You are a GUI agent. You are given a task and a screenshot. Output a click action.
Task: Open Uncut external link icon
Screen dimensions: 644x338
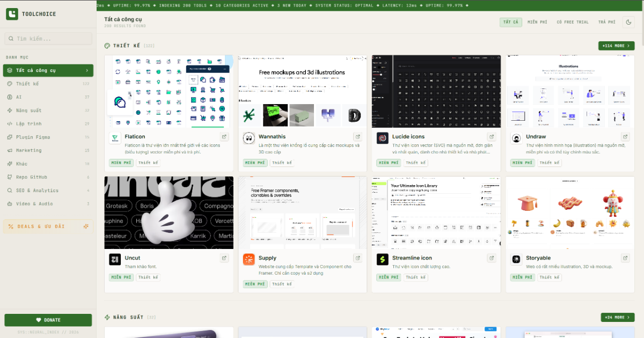coord(224,258)
